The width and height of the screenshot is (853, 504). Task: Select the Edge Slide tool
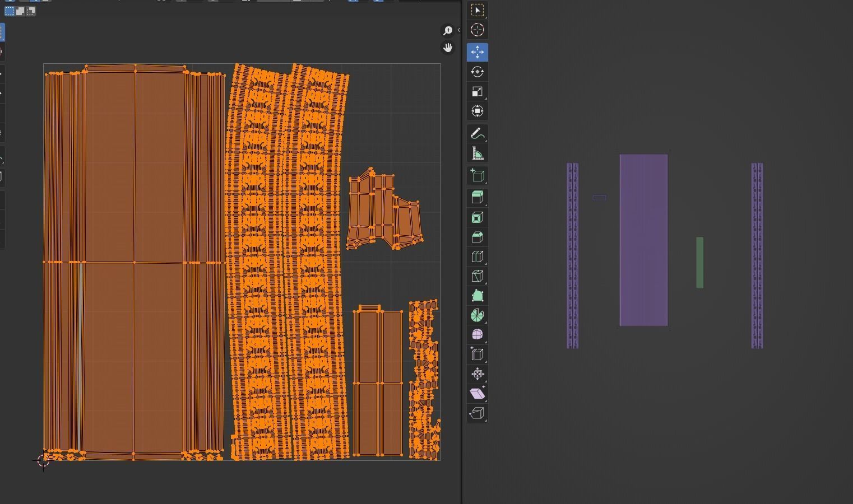(x=477, y=354)
